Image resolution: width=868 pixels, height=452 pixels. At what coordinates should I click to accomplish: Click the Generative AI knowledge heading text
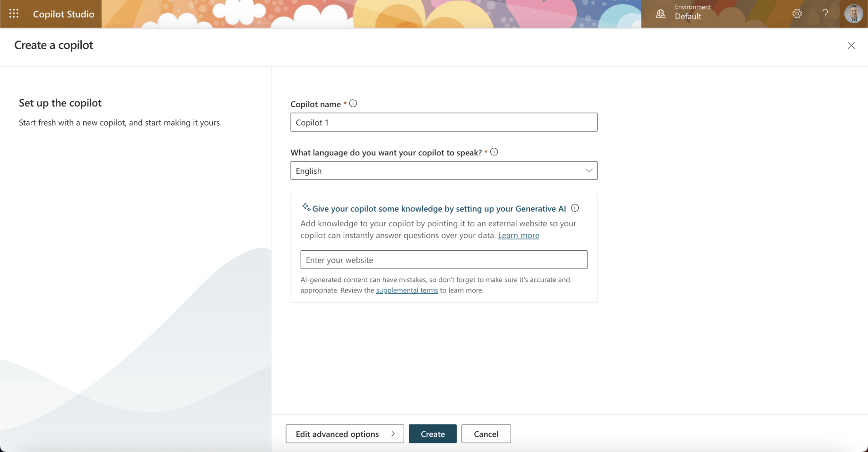439,209
